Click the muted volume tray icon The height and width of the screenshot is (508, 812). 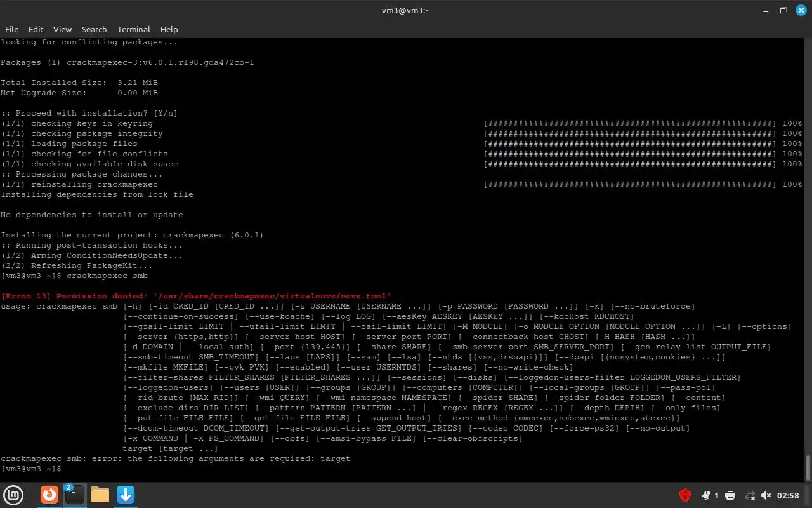point(766,495)
